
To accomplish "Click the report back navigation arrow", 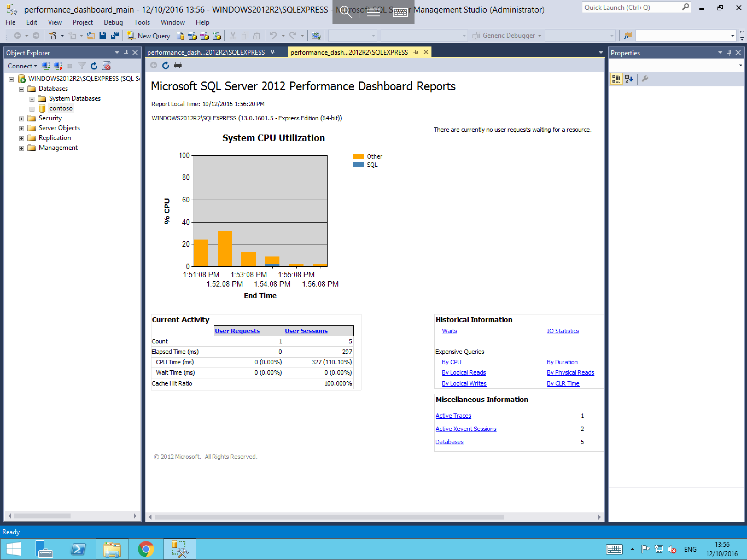I will pos(153,65).
